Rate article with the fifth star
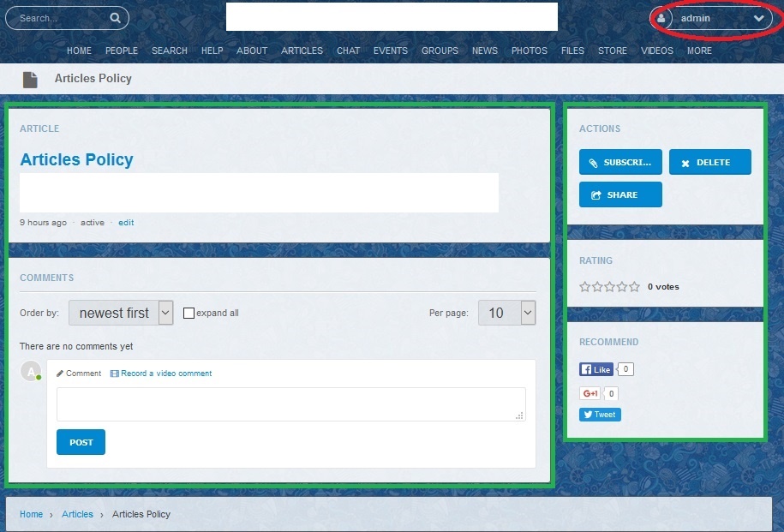 click(x=634, y=287)
